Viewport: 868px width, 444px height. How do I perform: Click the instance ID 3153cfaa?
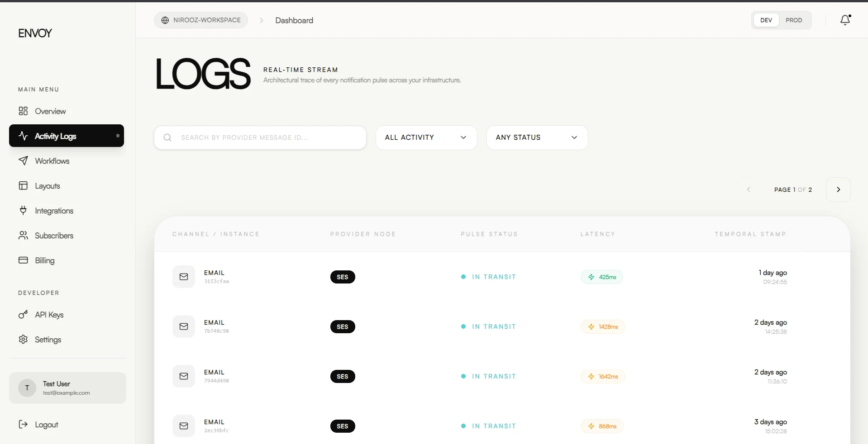coord(216,281)
